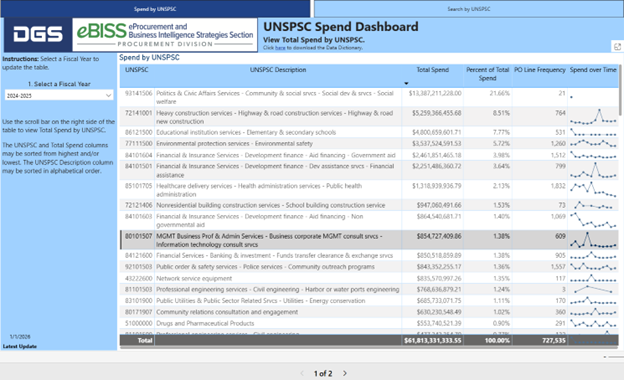Screen dimensions: 624x380
Task: Select UNSPSC code 80101507
Action: [138, 236]
